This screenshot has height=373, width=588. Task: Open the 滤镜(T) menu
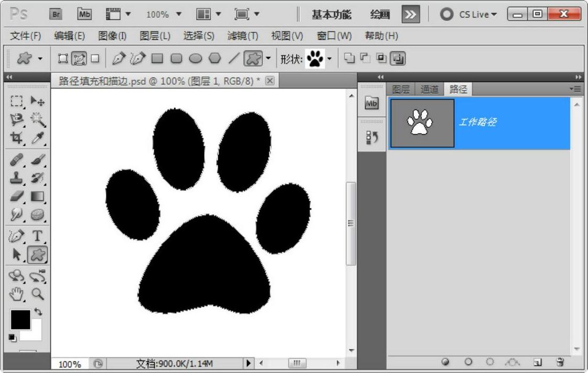242,36
